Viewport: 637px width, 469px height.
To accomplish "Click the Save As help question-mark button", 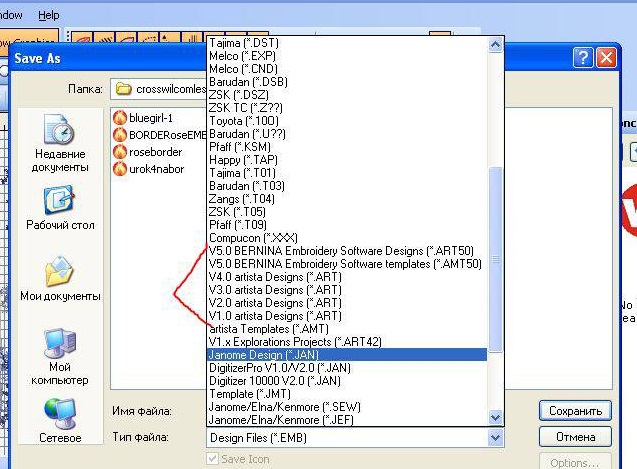I will pyautogui.click(x=583, y=58).
